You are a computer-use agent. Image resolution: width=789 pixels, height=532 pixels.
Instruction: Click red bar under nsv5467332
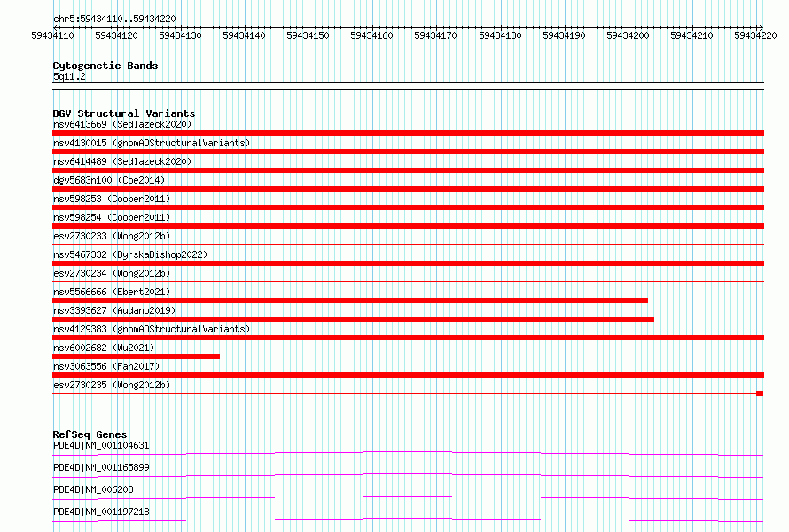[408, 263]
